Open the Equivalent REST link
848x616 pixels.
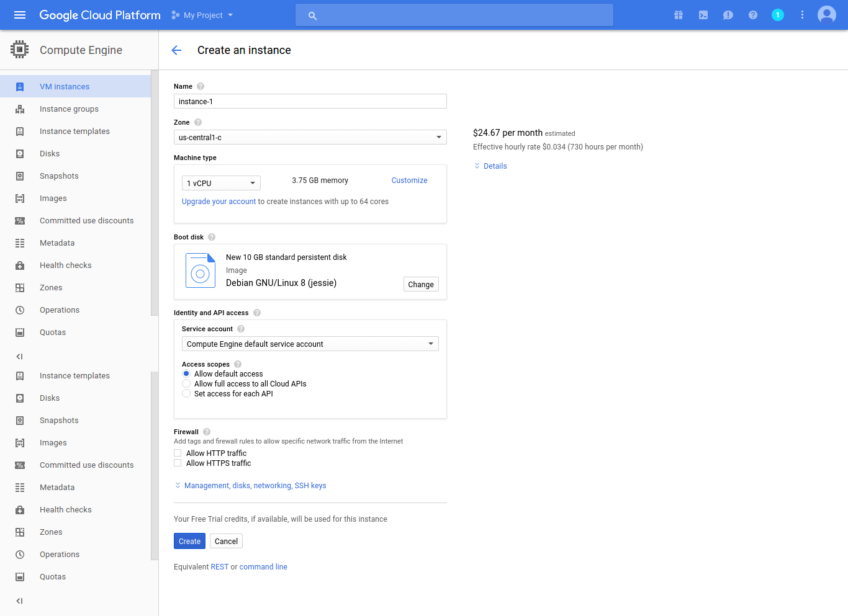[220, 567]
